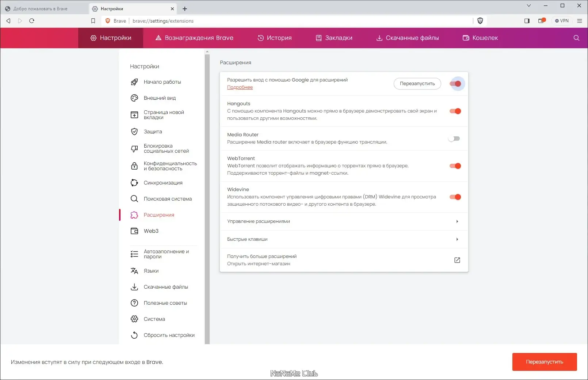
Task: Switch to Добро пожаловать в Brave browser tab
Action: (44, 9)
